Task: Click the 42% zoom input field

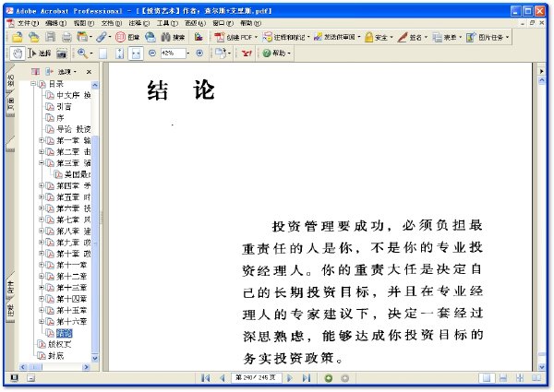Action: (173, 53)
